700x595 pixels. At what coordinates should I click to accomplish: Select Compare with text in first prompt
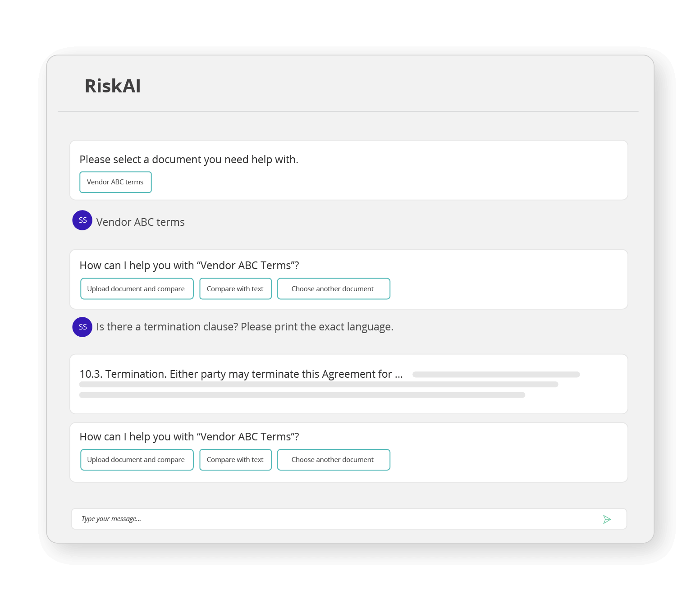point(235,288)
